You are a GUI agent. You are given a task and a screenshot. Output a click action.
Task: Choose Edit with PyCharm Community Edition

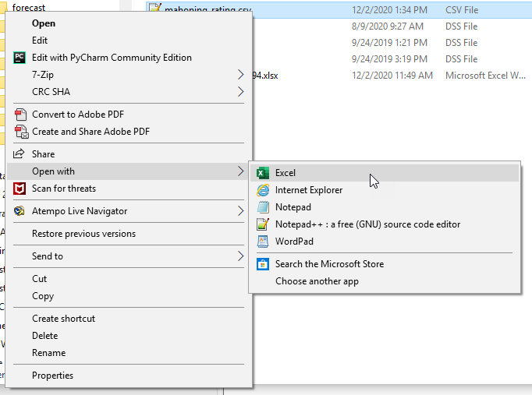(129, 58)
